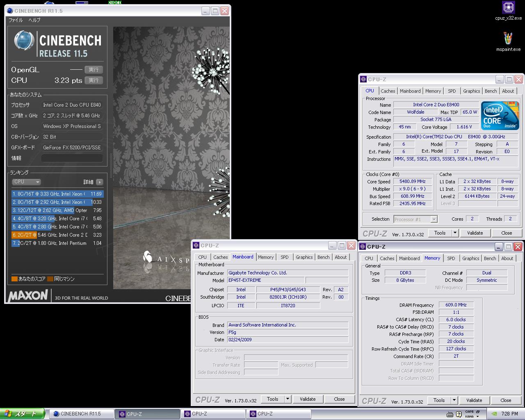Click Validate in top CPU-Z window
The image size is (525, 420).
pos(475,233)
